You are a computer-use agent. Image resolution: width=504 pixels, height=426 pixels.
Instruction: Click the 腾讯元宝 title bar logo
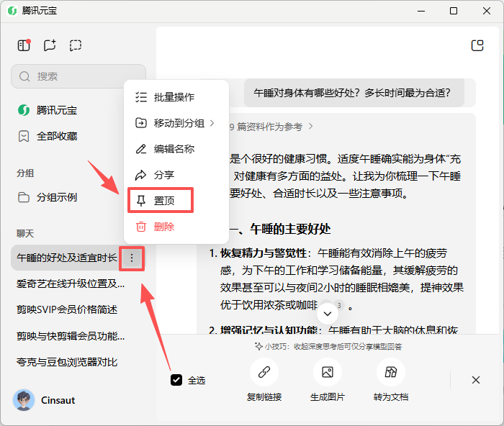(x=12, y=11)
